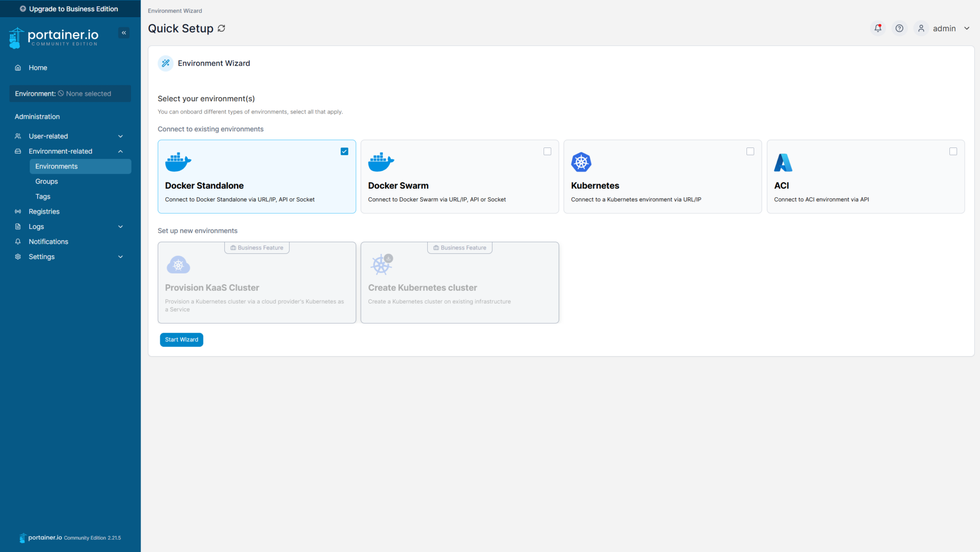The image size is (980, 552).
Task: Open Registries in the sidebar
Action: coord(44,212)
